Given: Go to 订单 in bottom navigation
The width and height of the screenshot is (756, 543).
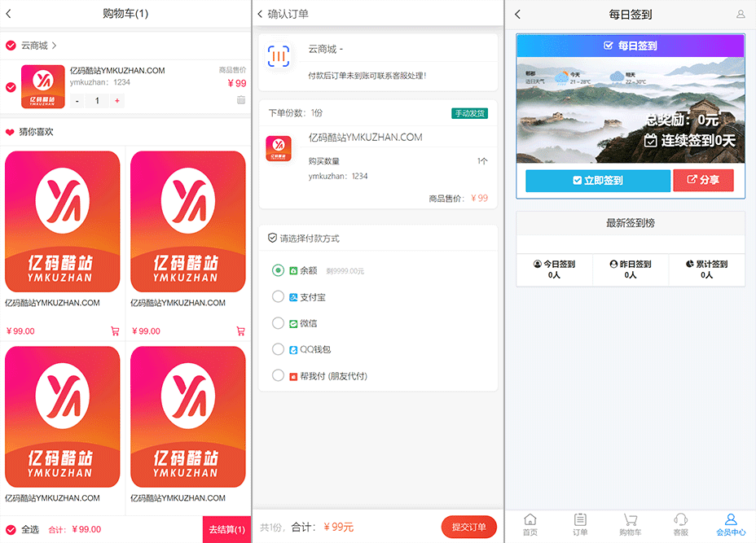Looking at the screenshot, I should pos(580,525).
